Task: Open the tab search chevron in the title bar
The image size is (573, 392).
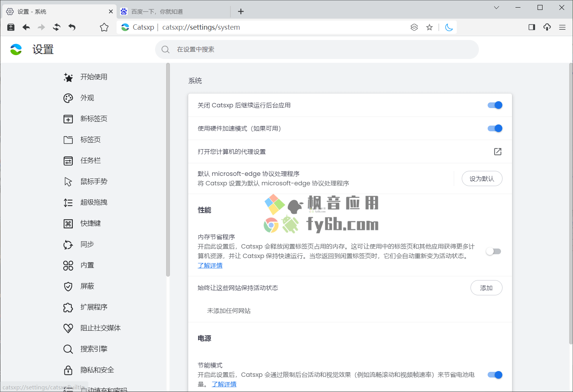Action: (x=496, y=8)
